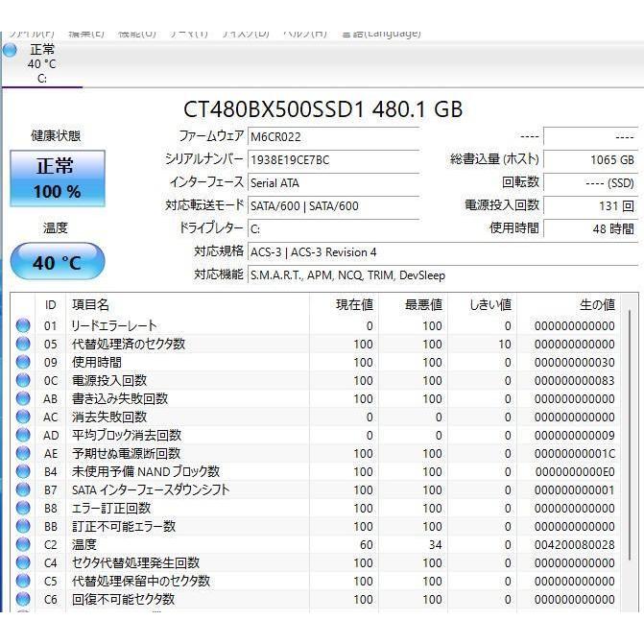Viewport: 644px width, 644px height.
Task: Click the 正常 100 % health status button
Action: point(57,178)
